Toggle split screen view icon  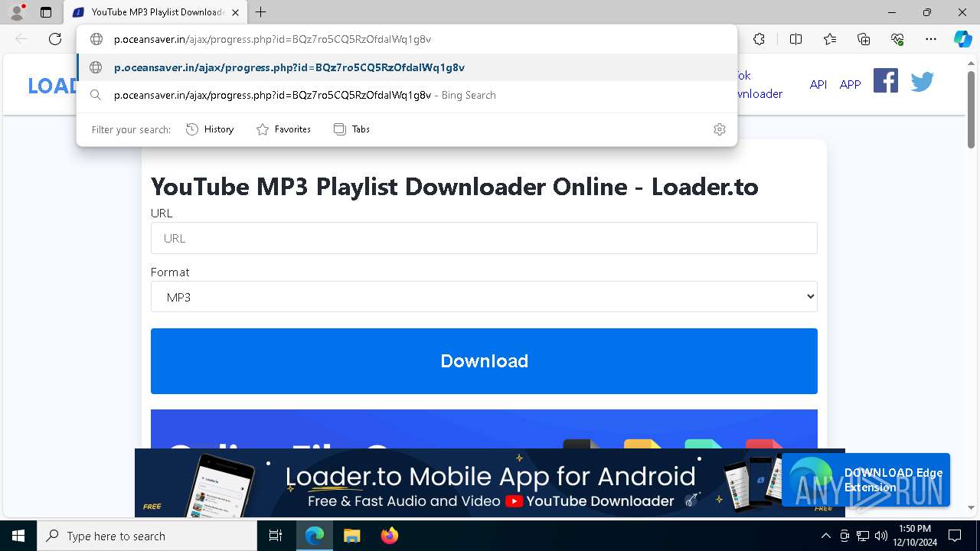[x=795, y=39]
